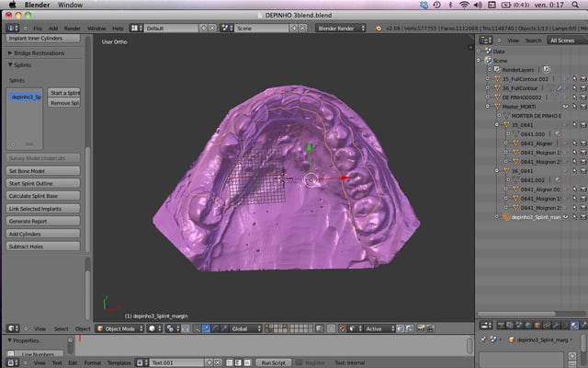Click the Subtract Holes button
The image size is (588, 368).
pos(43,247)
